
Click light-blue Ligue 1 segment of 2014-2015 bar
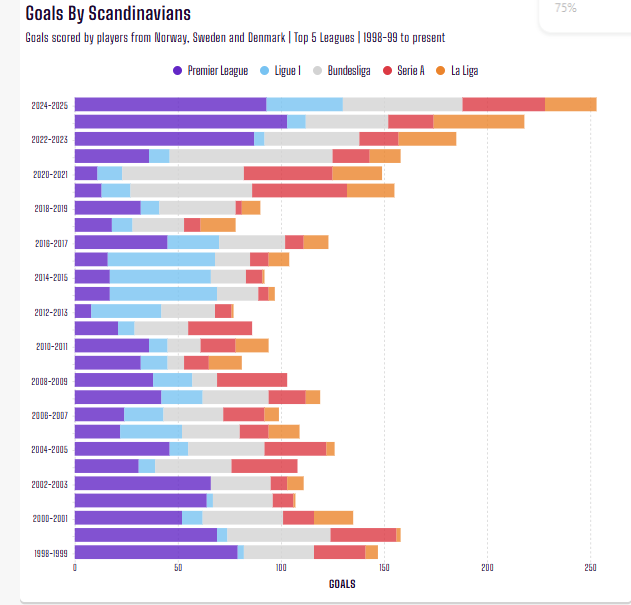tap(160, 276)
